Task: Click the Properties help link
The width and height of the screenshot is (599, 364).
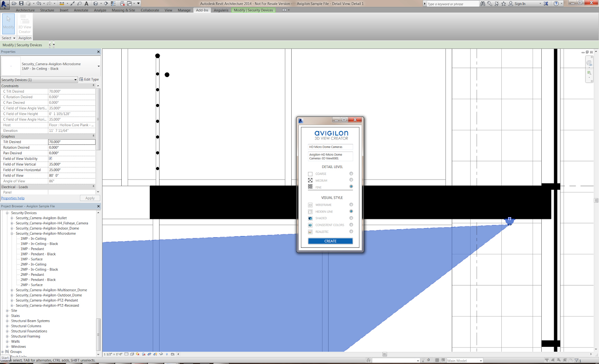Action: [x=13, y=198]
